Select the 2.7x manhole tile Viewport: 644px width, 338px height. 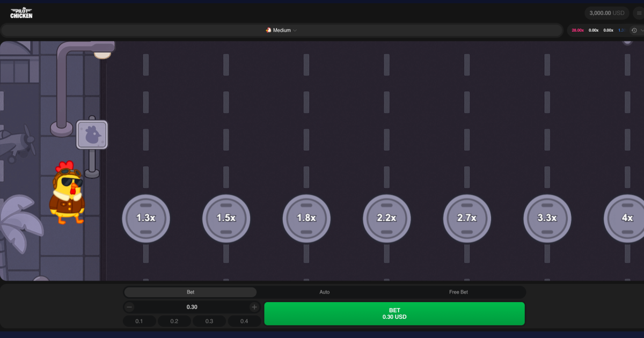[x=467, y=218]
